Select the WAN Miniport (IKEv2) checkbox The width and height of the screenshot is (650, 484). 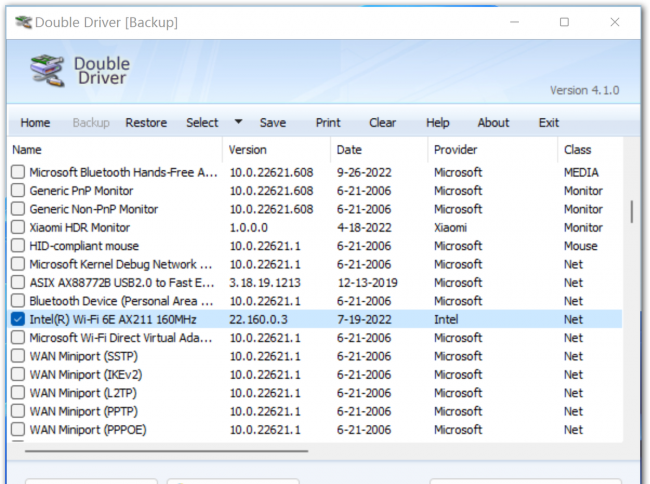[18, 374]
